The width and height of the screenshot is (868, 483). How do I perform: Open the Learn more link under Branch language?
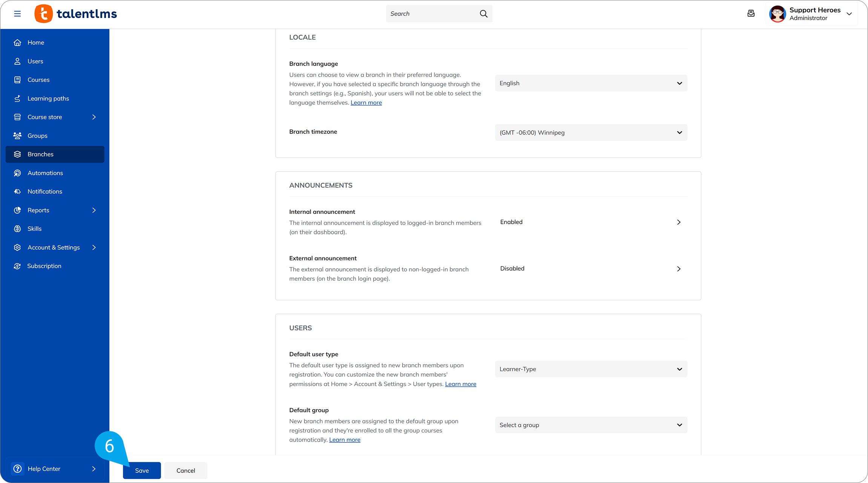pos(366,102)
